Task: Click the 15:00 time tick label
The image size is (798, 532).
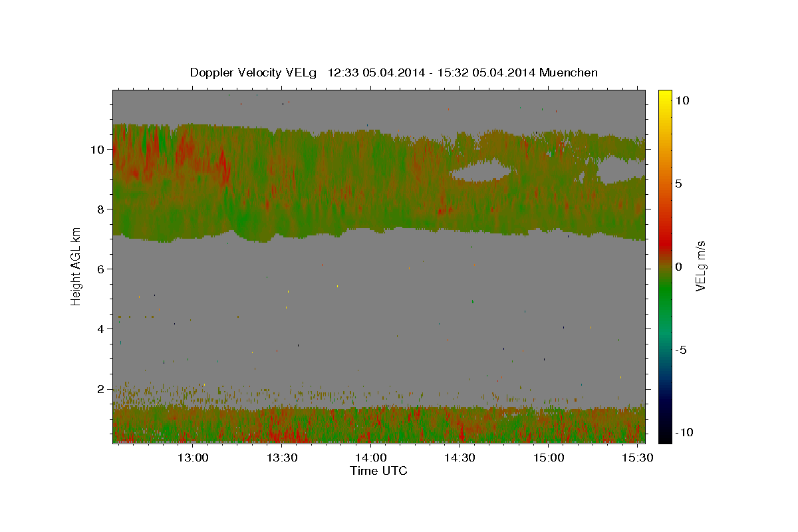Action: 548,458
